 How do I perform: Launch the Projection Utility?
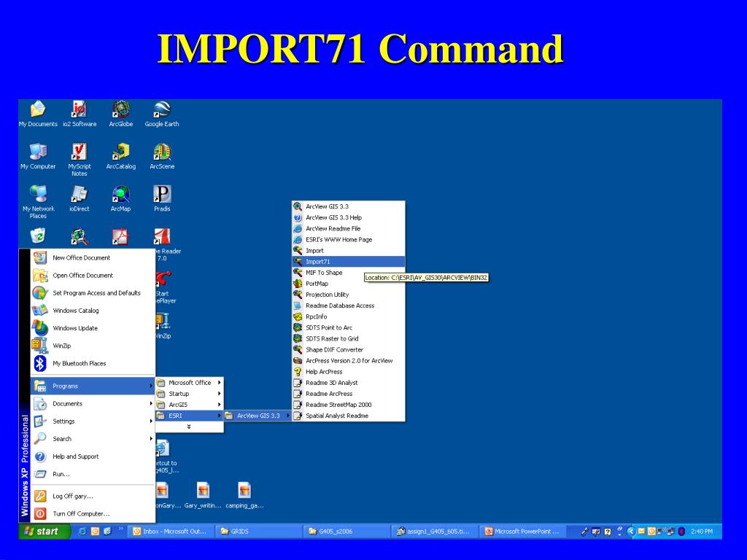point(349,295)
